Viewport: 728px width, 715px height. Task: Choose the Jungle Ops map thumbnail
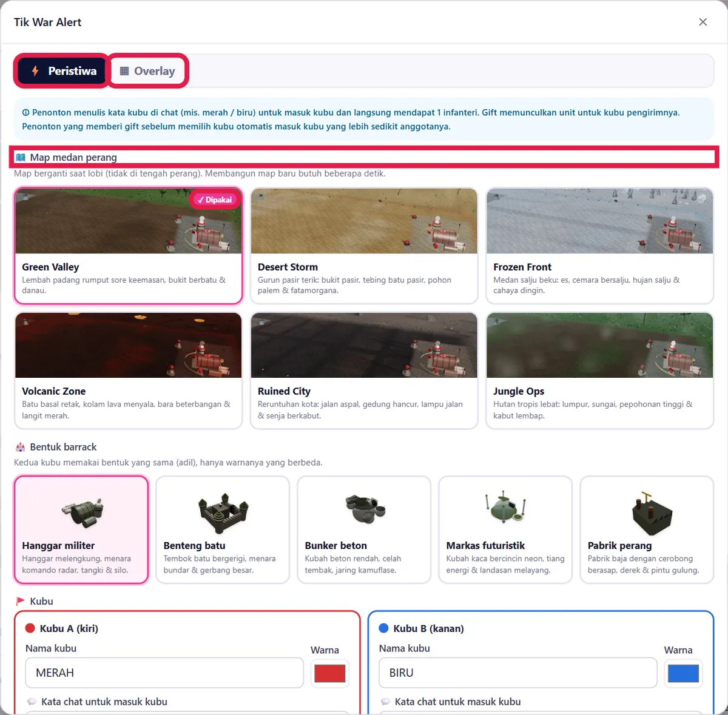click(600, 346)
